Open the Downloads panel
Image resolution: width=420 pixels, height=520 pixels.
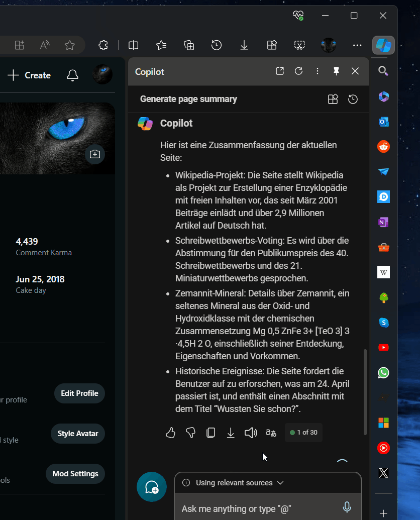[x=244, y=45]
